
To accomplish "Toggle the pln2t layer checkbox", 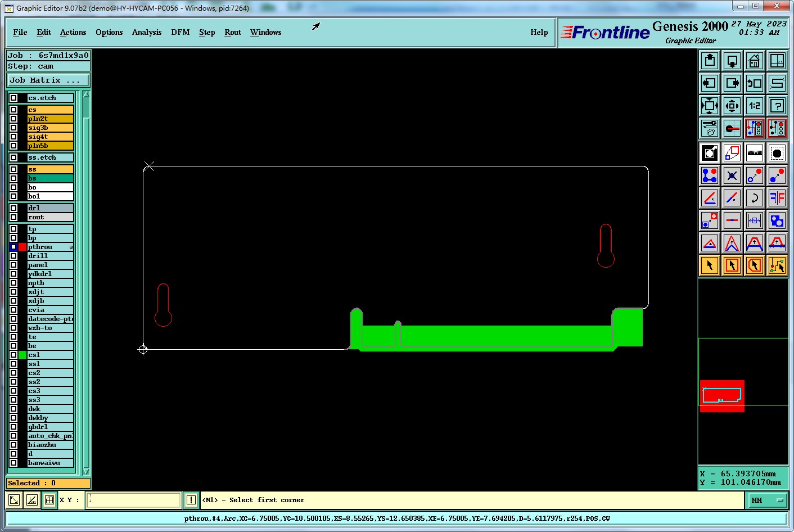I will [x=13, y=119].
